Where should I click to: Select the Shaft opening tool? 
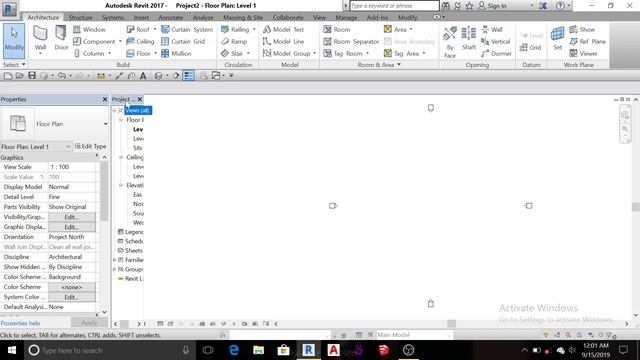(469, 38)
